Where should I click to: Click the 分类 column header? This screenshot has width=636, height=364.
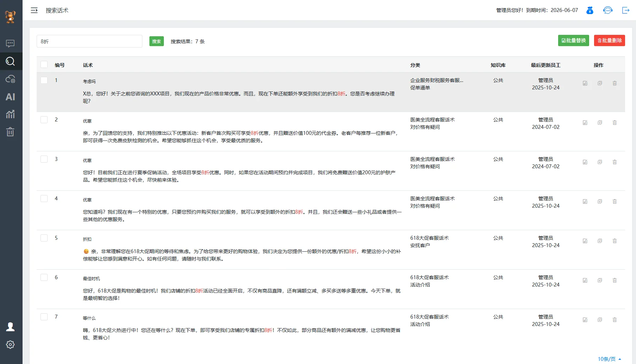click(415, 65)
